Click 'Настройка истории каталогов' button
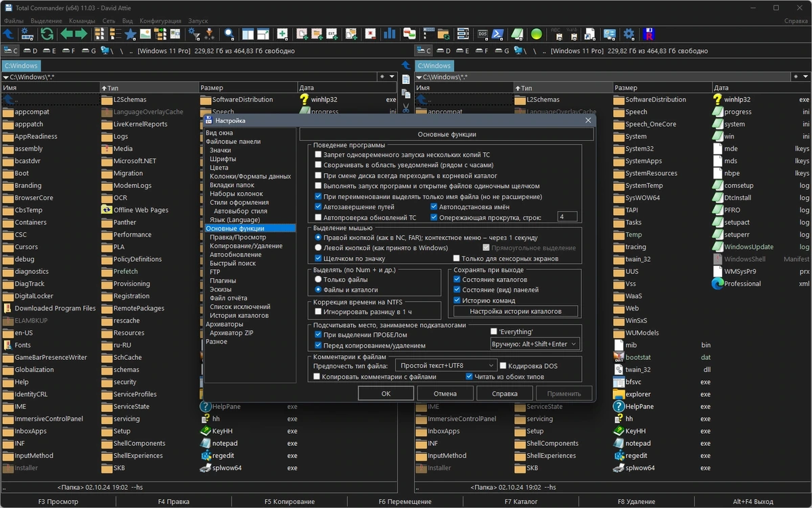 pos(516,311)
